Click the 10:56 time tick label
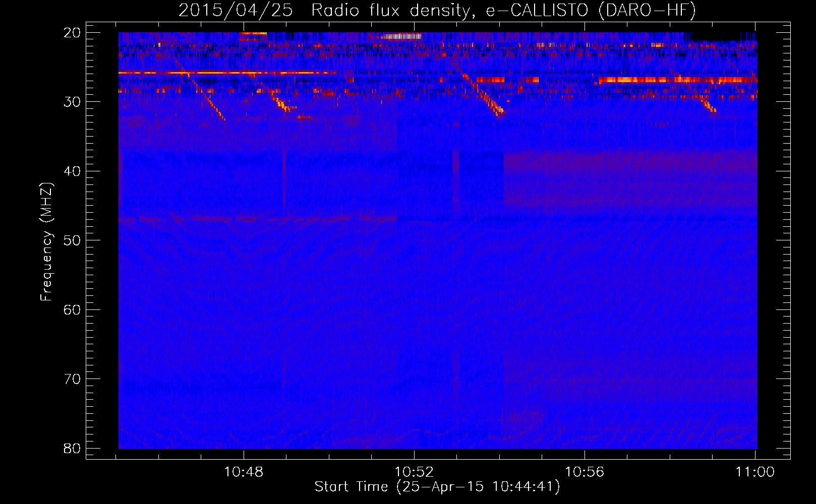 point(585,472)
